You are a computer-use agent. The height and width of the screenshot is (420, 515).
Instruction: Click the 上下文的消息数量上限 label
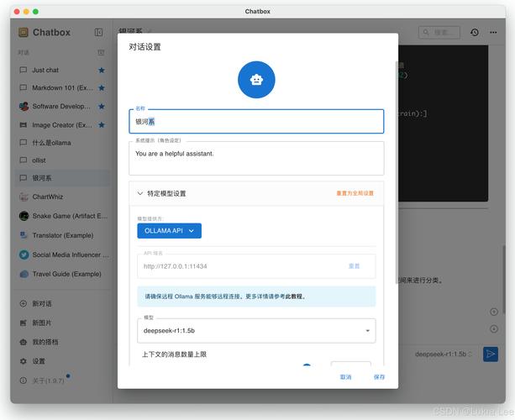[x=175, y=354]
